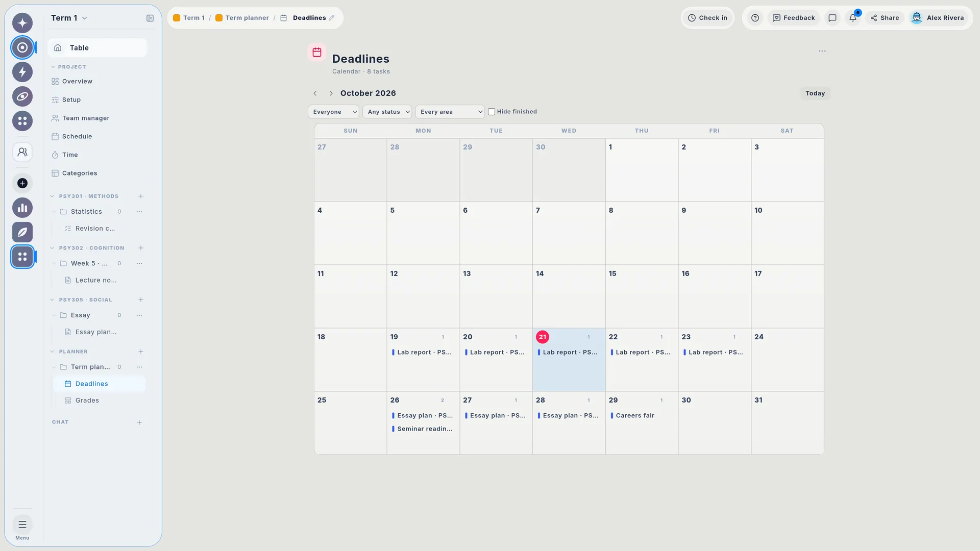
Task: Add item to PSY301 Methods section
Action: tap(141, 196)
